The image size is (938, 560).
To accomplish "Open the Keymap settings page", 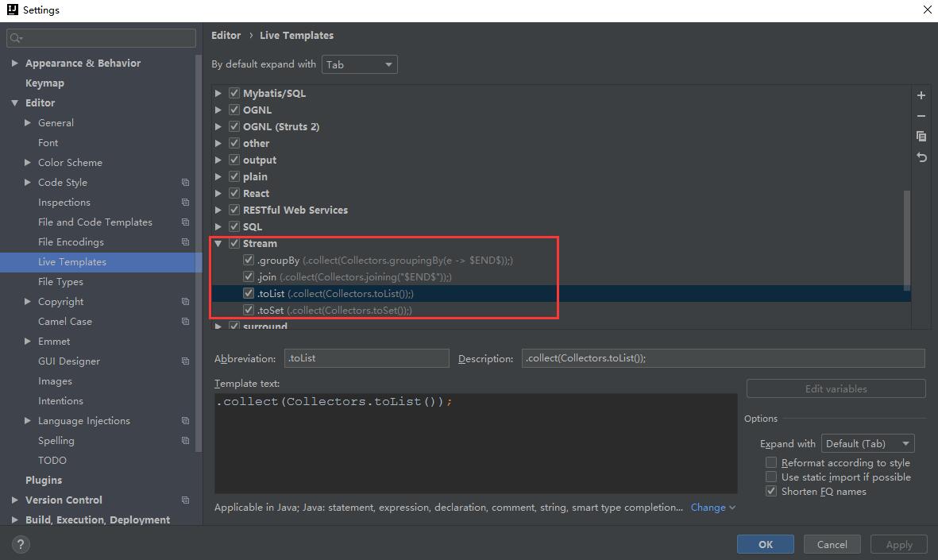I will (x=44, y=83).
